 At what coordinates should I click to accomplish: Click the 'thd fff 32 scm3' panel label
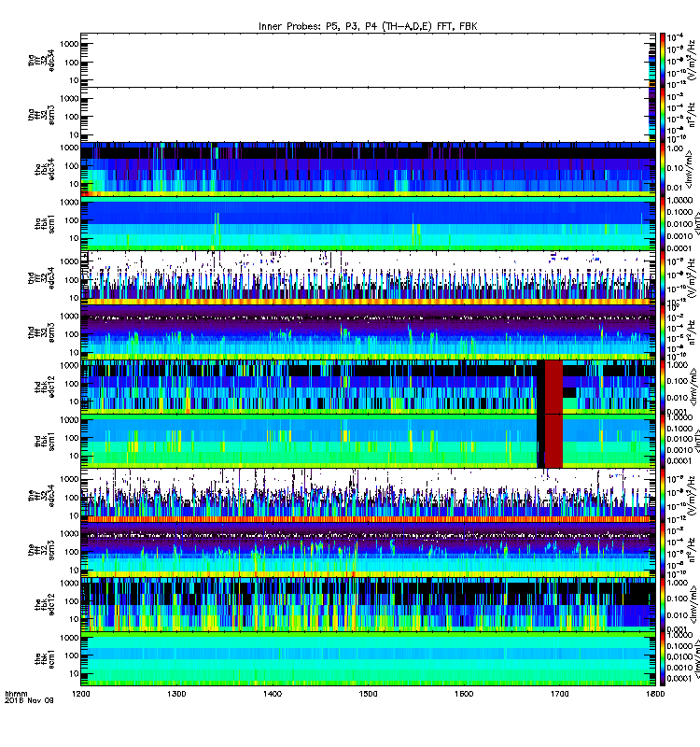pos(41,332)
